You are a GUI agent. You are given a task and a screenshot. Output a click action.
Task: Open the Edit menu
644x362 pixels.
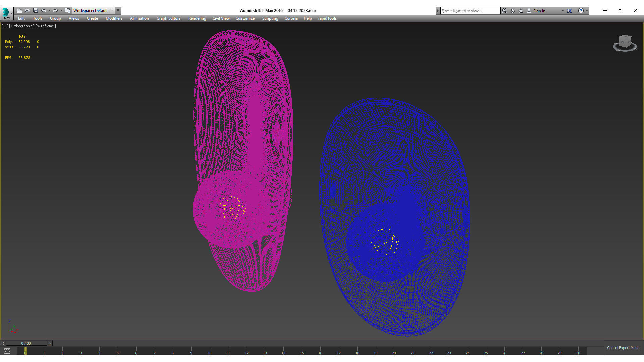coord(21,18)
